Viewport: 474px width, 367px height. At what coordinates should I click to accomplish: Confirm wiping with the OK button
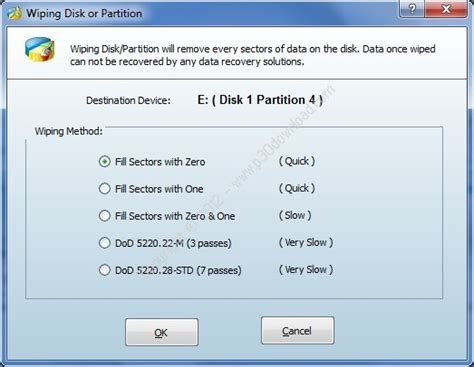coord(162,332)
